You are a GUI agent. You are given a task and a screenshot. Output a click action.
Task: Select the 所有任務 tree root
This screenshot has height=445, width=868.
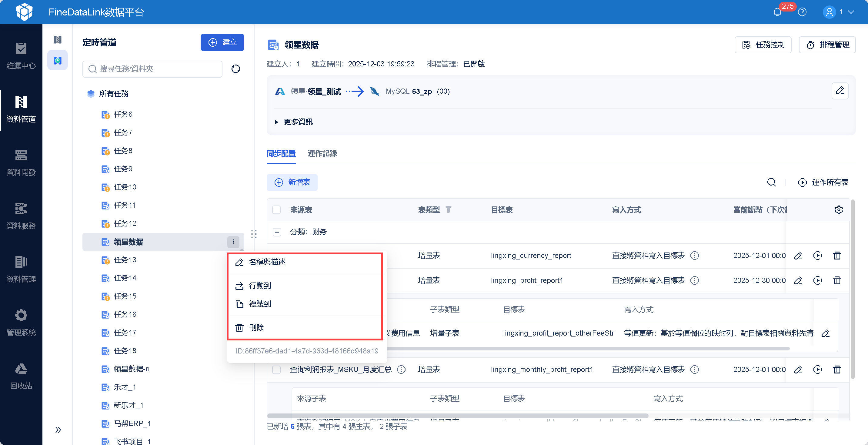[x=114, y=94]
